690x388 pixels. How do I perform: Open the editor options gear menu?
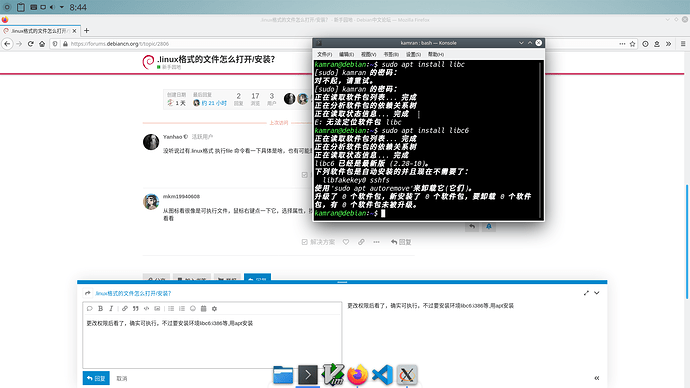coord(214,309)
